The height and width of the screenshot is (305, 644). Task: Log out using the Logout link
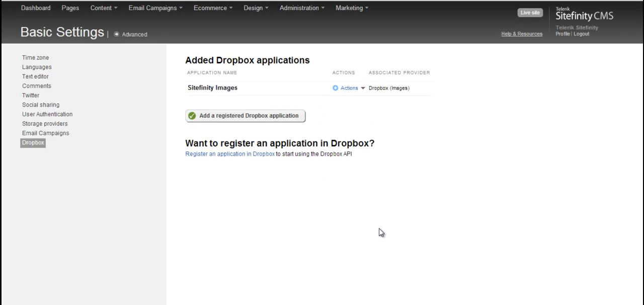(581, 34)
